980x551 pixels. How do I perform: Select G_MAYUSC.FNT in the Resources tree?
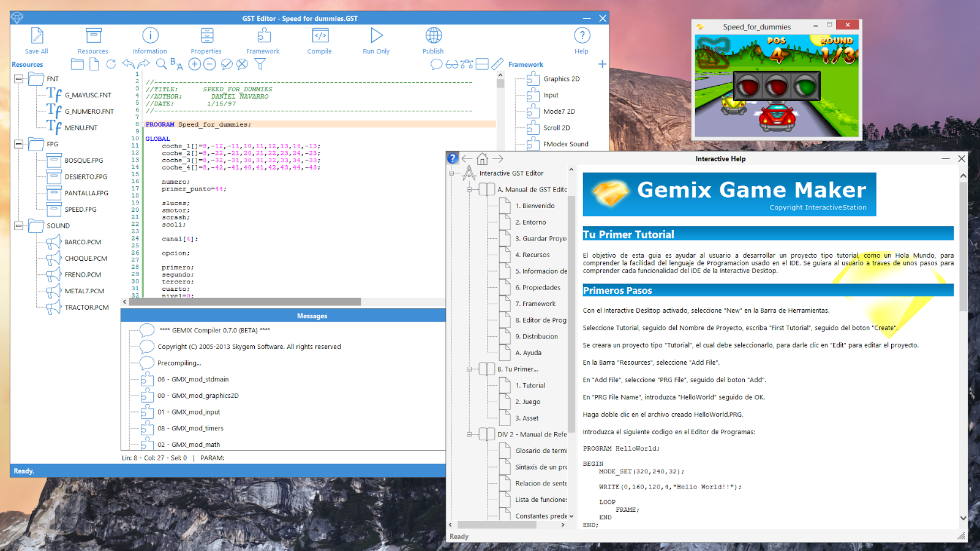[x=88, y=95]
